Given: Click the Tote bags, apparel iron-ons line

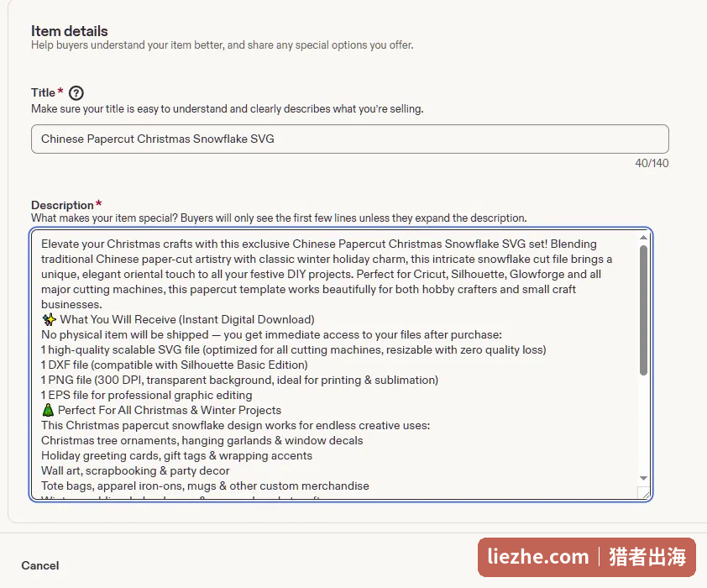Looking at the screenshot, I should point(205,486).
